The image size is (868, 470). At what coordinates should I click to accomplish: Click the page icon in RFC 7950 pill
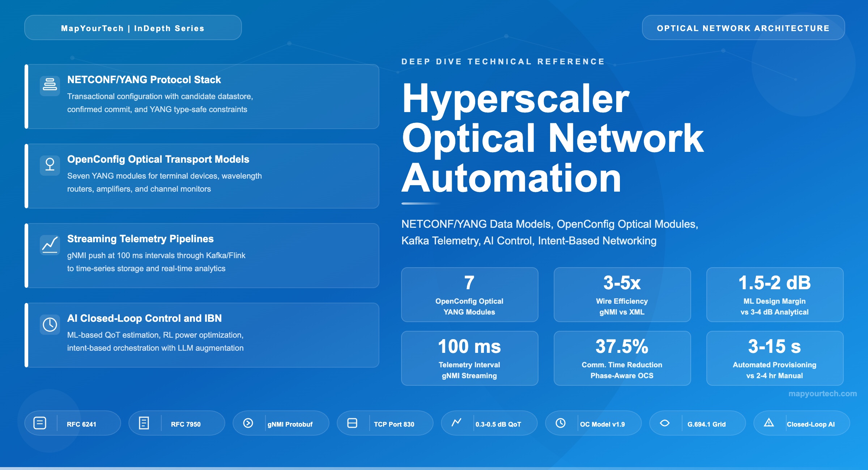pos(144,423)
